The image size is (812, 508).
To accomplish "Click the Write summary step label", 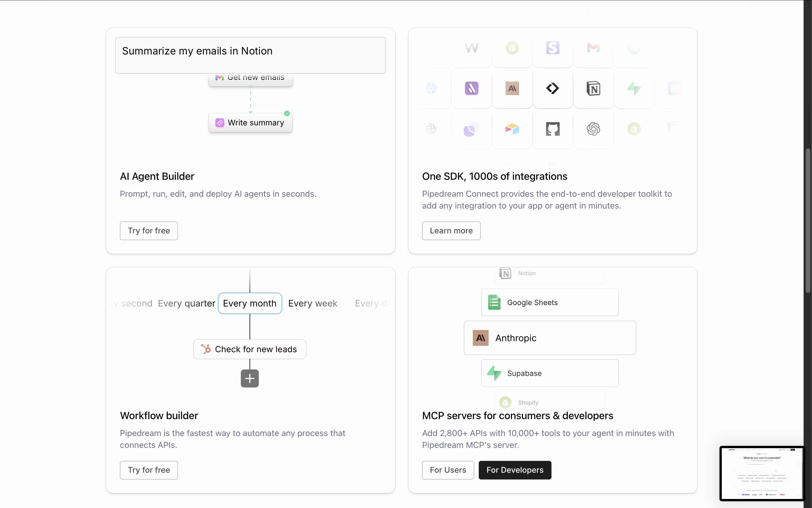I will tap(256, 123).
